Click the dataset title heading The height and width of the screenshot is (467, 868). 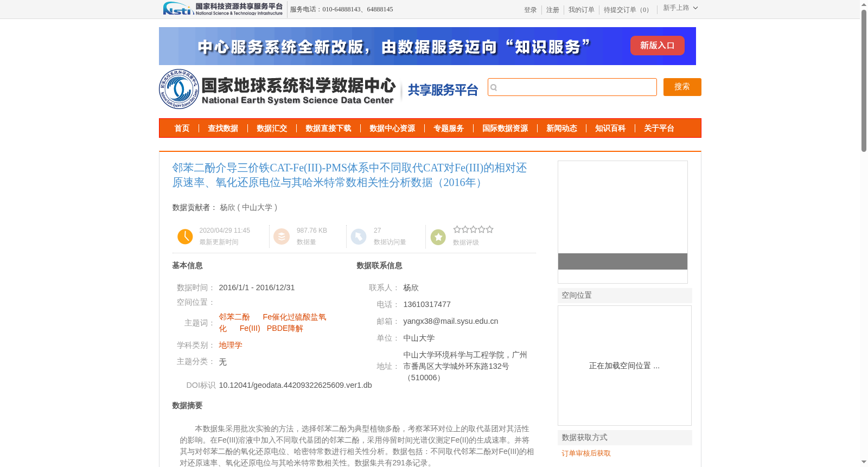tap(350, 175)
